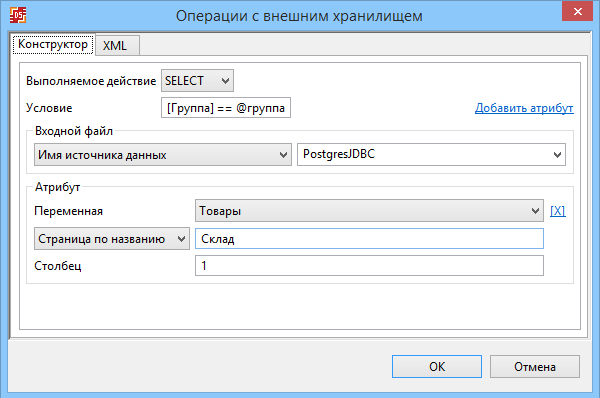The width and height of the screenshot is (600, 398).
Task: Click the Переменная label
Action: [68, 211]
